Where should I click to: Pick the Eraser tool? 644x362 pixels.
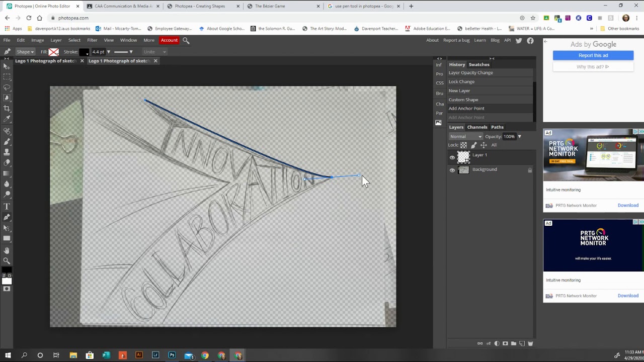[7, 162]
